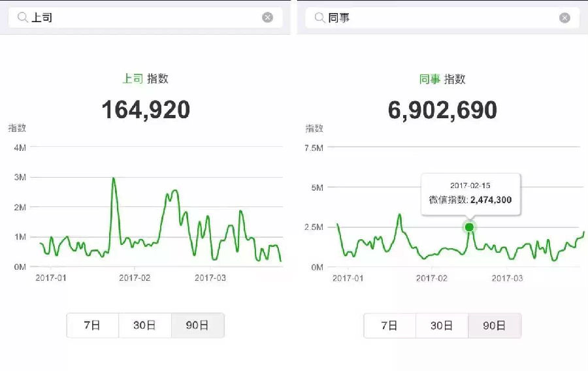This screenshot has width=588, height=371.
Task: Switch 上司 chart to 7日 range
Action: pyautogui.click(x=92, y=325)
